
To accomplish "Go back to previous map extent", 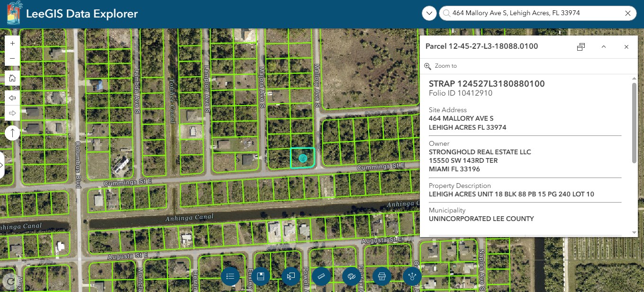I will [x=12, y=98].
